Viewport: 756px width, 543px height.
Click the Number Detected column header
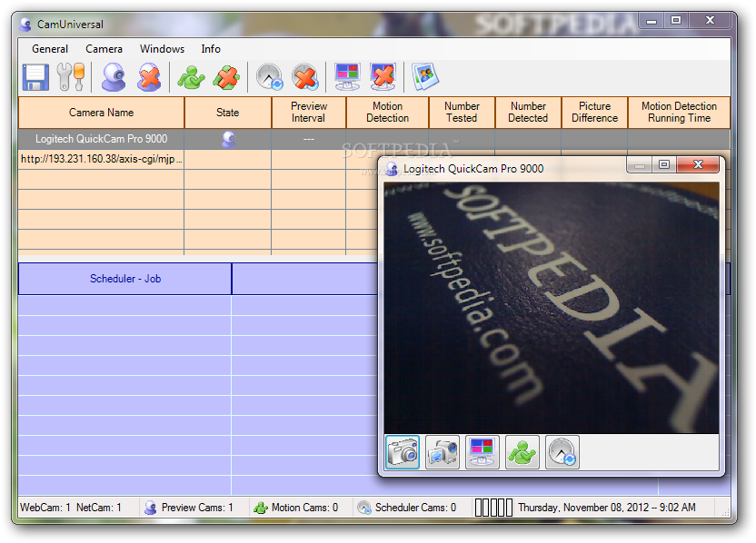click(528, 113)
